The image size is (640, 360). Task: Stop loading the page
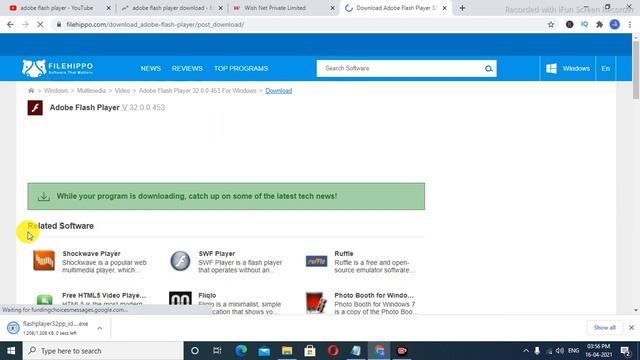coord(40,24)
